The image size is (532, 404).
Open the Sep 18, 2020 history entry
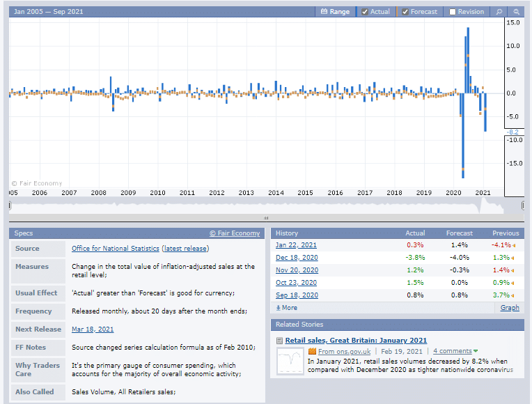[297, 295]
